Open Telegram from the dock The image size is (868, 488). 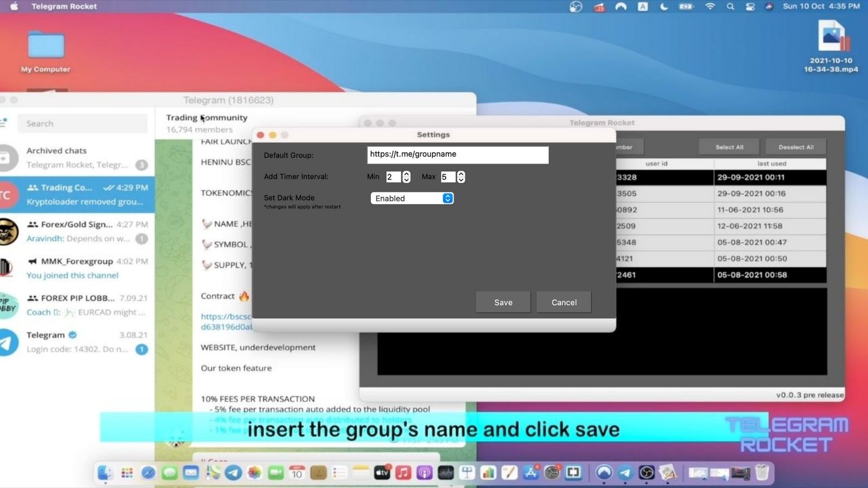coord(233,473)
